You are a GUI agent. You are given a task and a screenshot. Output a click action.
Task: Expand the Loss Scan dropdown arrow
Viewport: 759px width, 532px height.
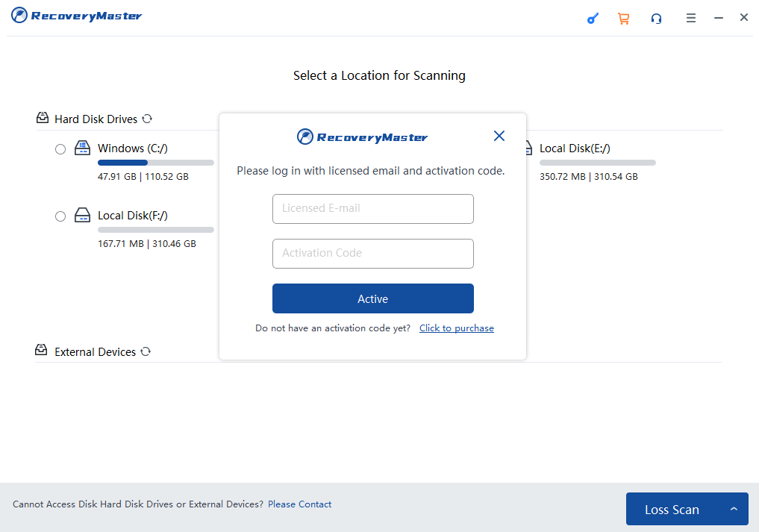(734, 509)
